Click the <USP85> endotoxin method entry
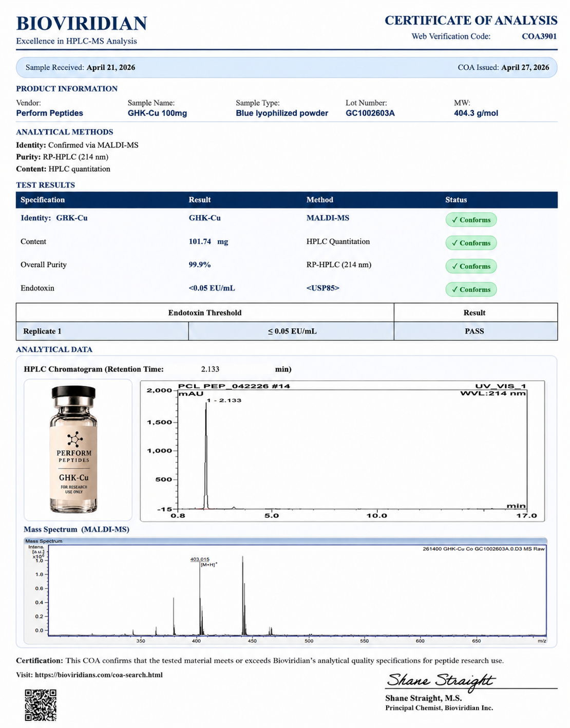The width and height of the screenshot is (570, 728). click(322, 288)
